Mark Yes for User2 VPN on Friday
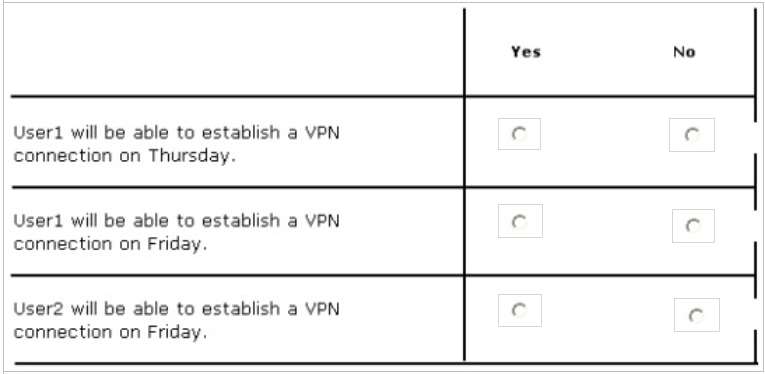The image size is (765, 374). [x=520, y=311]
